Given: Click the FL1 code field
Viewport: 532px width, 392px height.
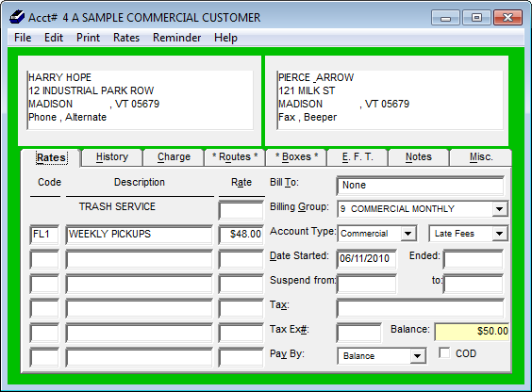Looking at the screenshot, I should pos(44,234).
